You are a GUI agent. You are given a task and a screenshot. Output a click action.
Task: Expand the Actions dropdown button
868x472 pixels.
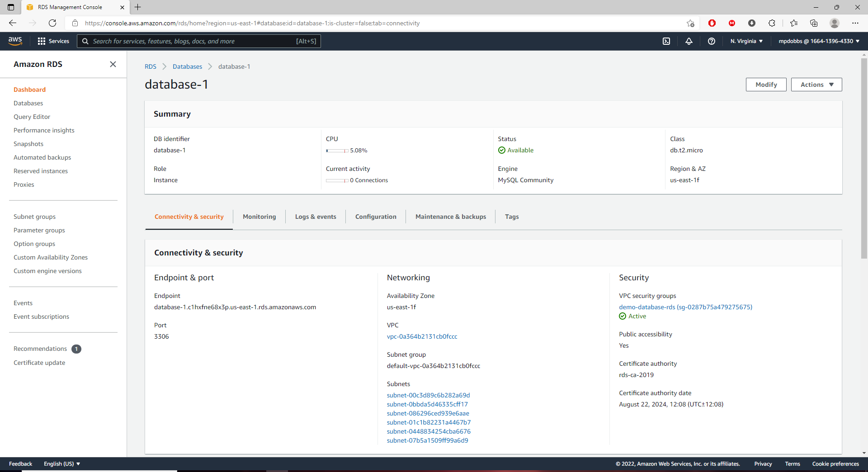pyautogui.click(x=816, y=85)
